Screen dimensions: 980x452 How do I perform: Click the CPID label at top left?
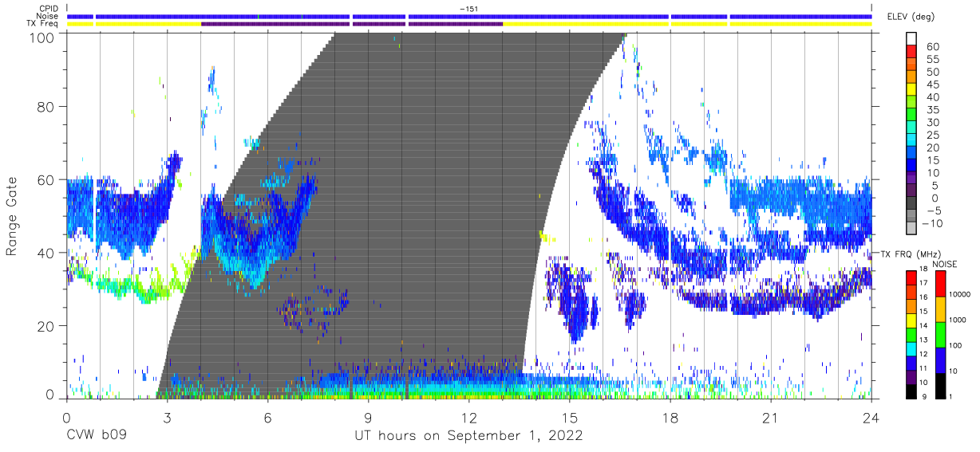[49, 9]
